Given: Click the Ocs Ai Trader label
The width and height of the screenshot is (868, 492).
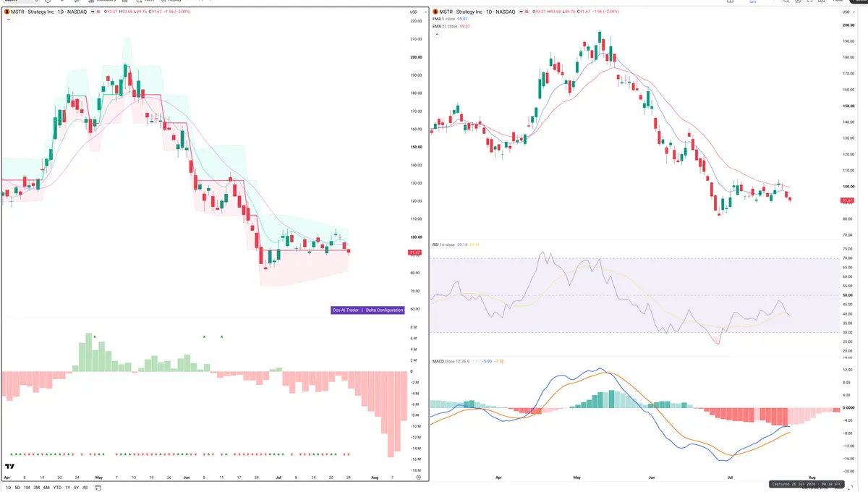Looking at the screenshot, I should (x=346, y=310).
